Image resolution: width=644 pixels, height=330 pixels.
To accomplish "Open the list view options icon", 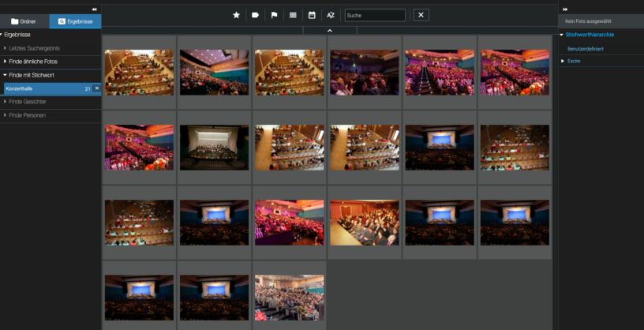I will click(x=293, y=15).
